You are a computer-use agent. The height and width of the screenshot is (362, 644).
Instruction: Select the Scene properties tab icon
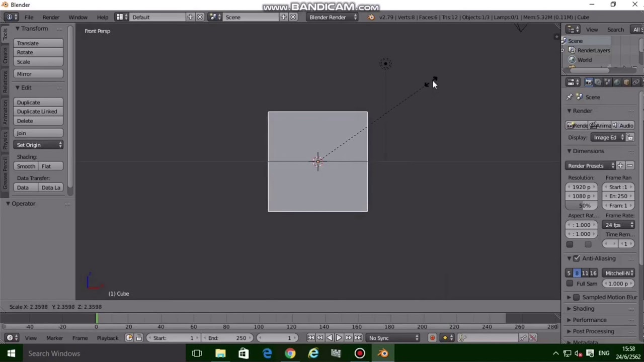[608, 82]
